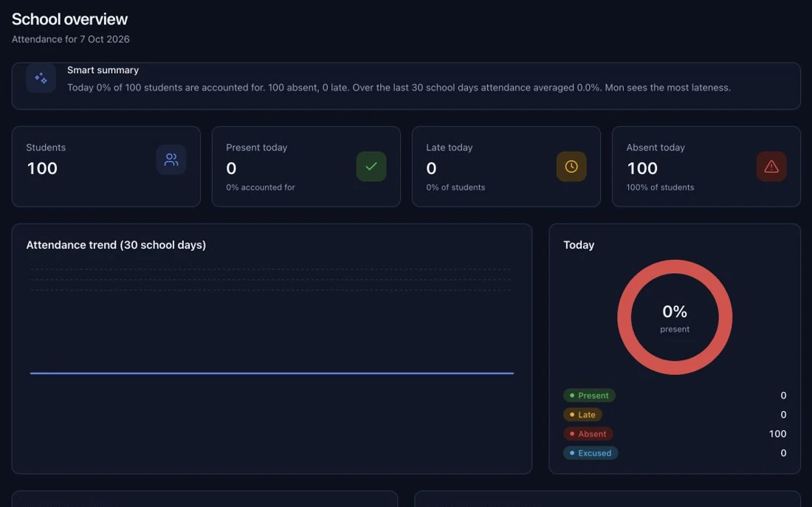The image size is (812, 507).
Task: Click the Absent today count 100
Action: coord(642,168)
